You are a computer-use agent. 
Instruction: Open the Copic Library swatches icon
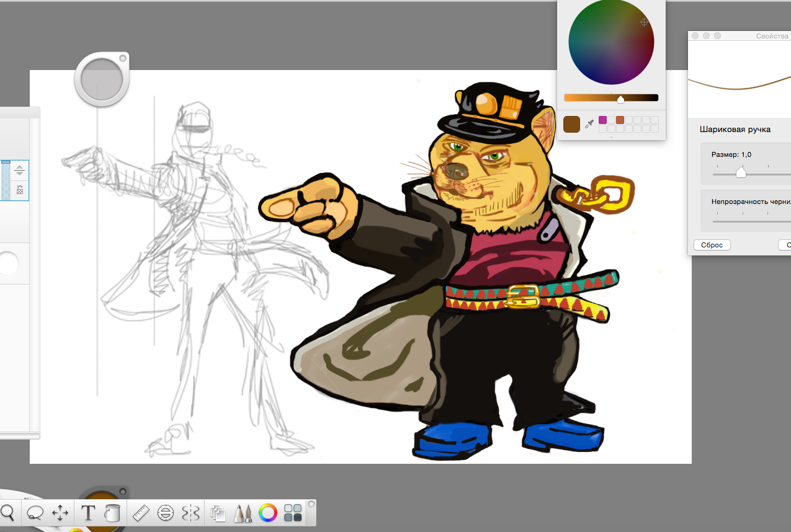click(x=293, y=513)
